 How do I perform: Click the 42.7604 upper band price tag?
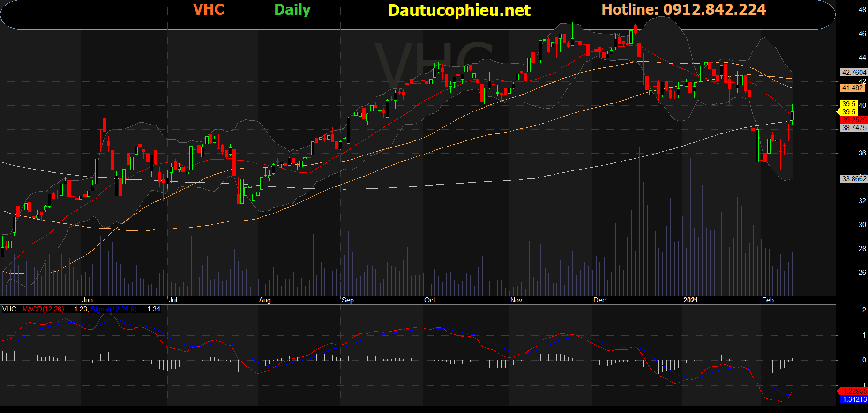coord(854,73)
